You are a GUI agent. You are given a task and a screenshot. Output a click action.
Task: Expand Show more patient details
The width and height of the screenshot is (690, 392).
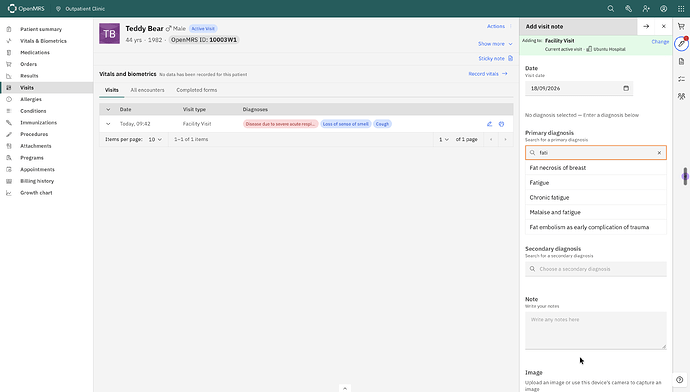(495, 44)
